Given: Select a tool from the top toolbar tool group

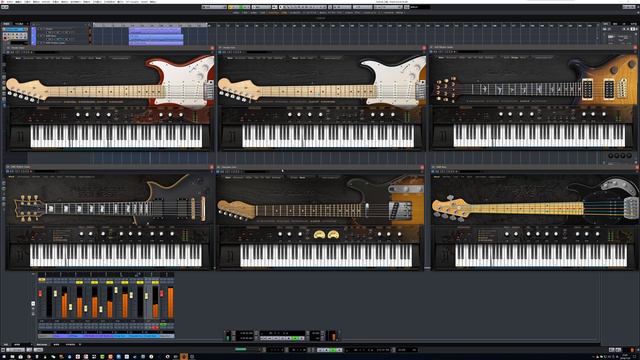Looking at the screenshot, I should coord(303,7).
